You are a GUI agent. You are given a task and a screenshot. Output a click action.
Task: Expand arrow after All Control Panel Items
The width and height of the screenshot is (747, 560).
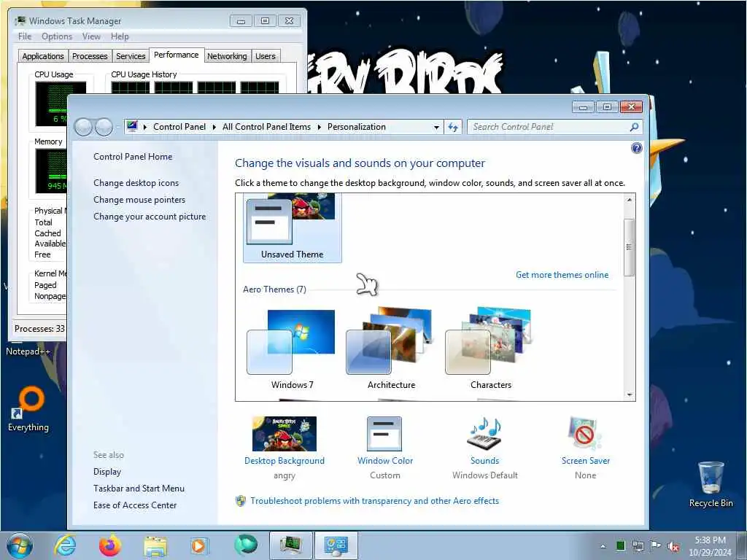click(x=320, y=127)
